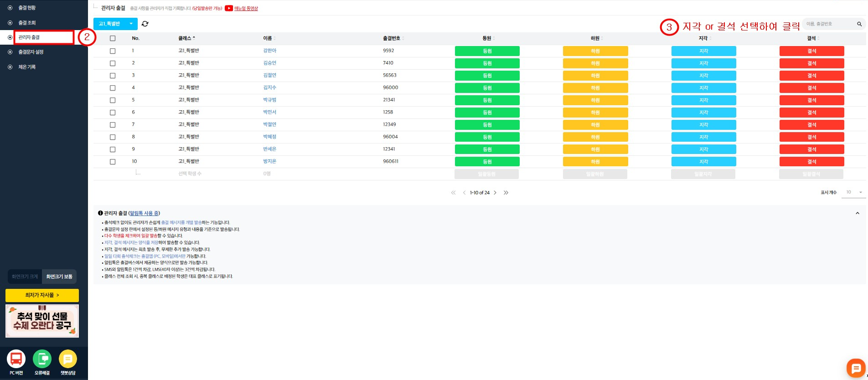Open the 표시개수 rows-per-page dropdown

pyautogui.click(x=853, y=192)
